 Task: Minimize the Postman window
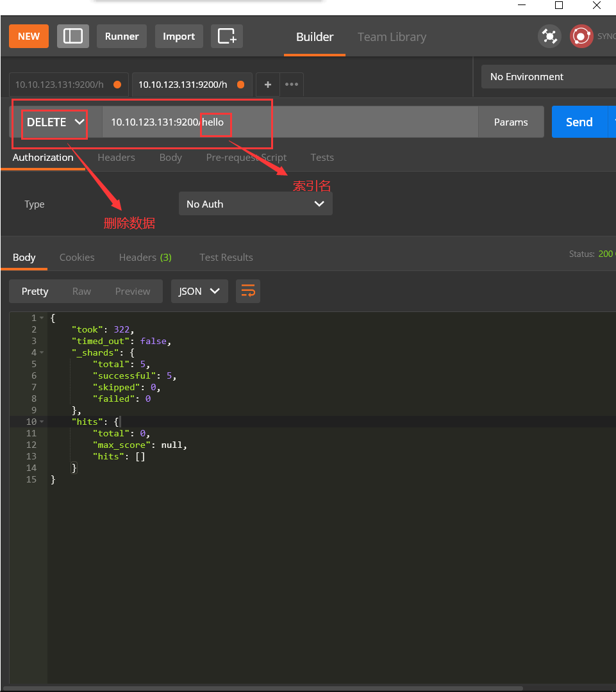tap(522, 5)
